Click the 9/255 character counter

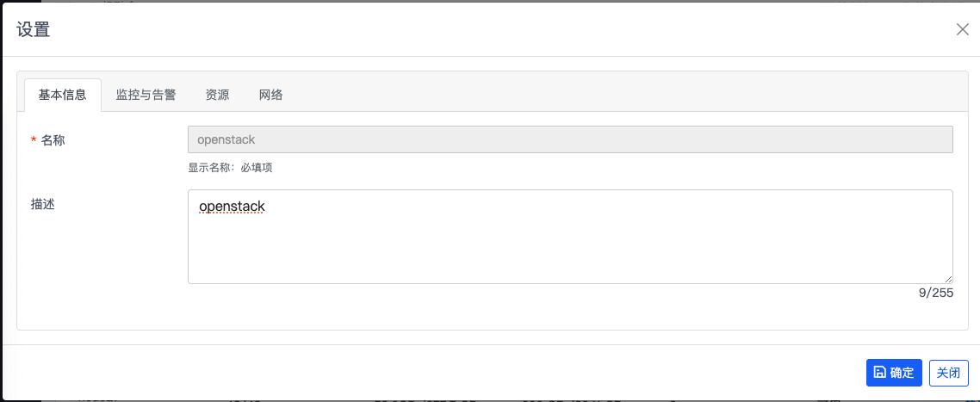(935, 293)
